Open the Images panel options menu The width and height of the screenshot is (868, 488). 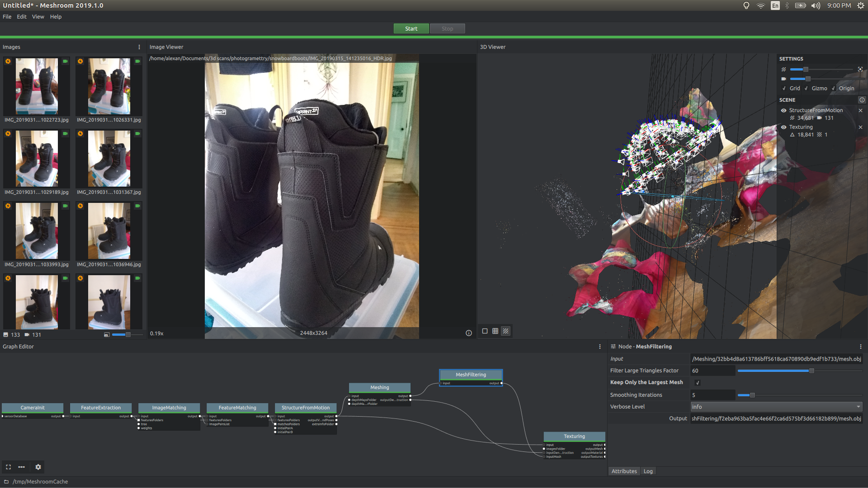click(x=139, y=47)
